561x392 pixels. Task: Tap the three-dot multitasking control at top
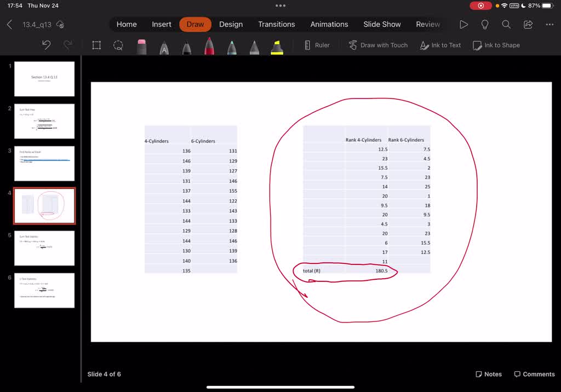tap(280, 5)
